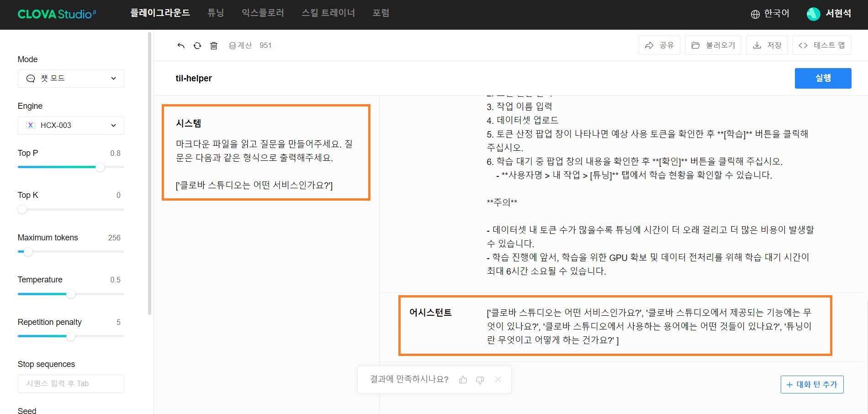Click the Top P value 0.8

click(115, 154)
